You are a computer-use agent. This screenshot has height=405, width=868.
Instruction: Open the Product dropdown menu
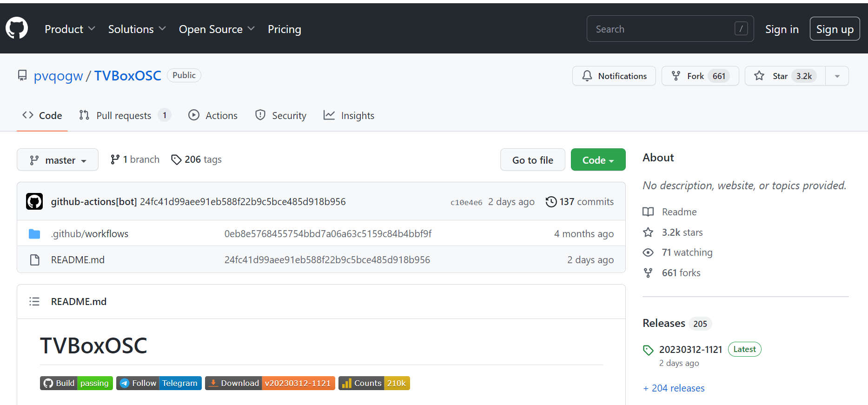tap(70, 29)
